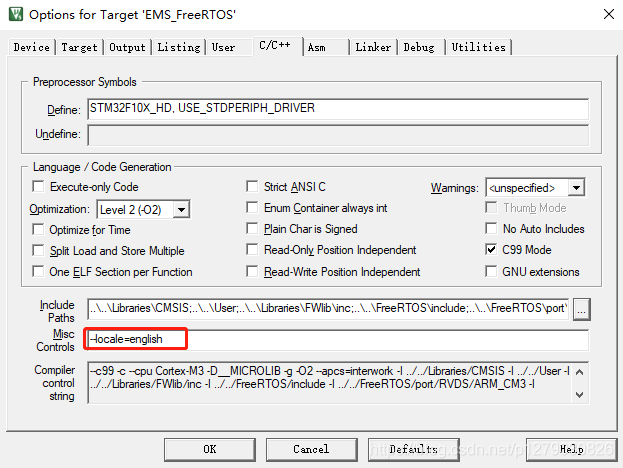Viewport: 623px width, 468px height.
Task: Enable No Auto Includes
Action: (x=491, y=228)
